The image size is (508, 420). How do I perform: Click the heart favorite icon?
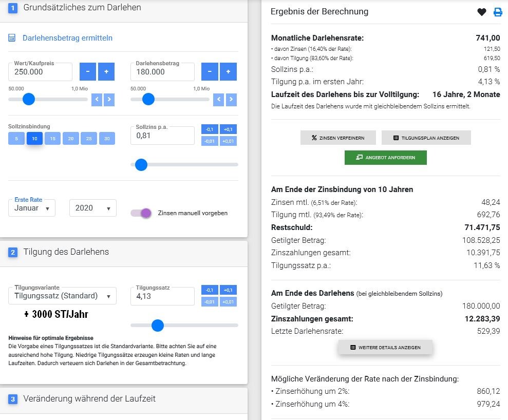tap(481, 12)
